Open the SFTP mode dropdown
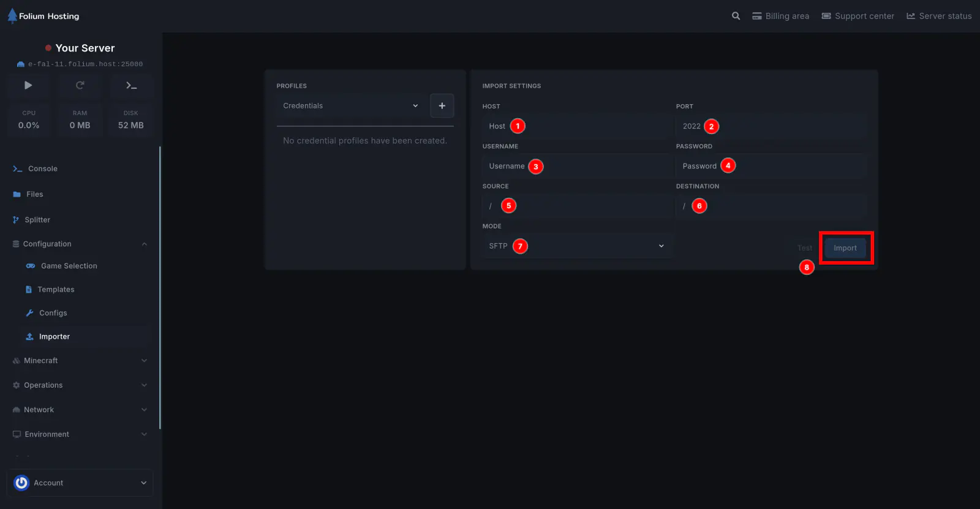Screen dimensions: 980x509 (576, 246)
